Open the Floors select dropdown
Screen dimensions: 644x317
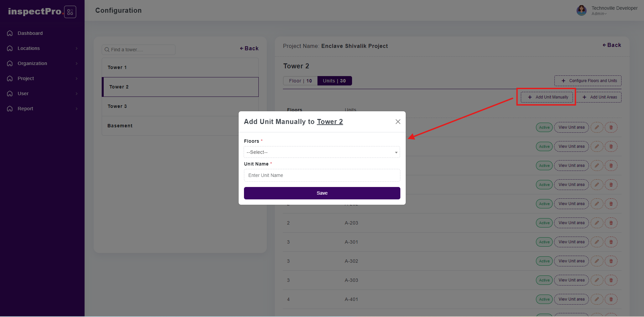321,152
